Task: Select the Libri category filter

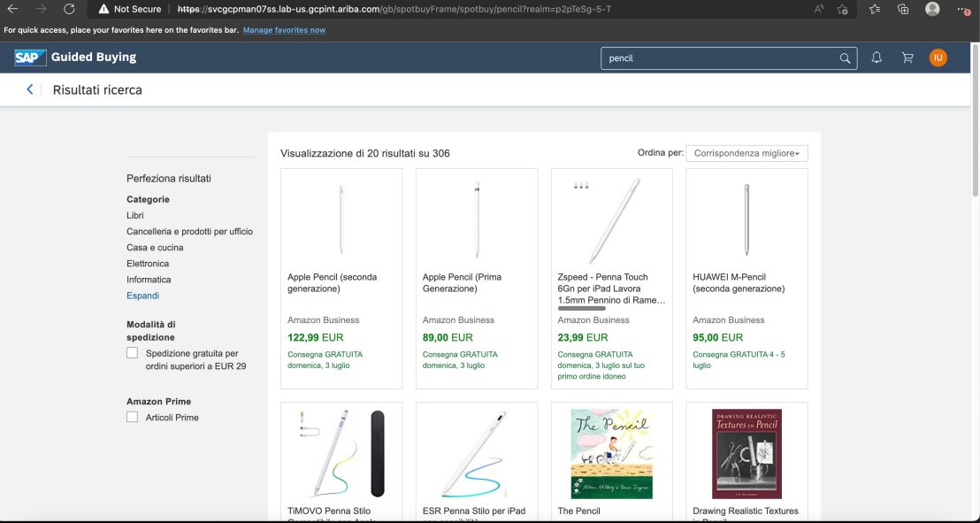Action: [x=134, y=215]
